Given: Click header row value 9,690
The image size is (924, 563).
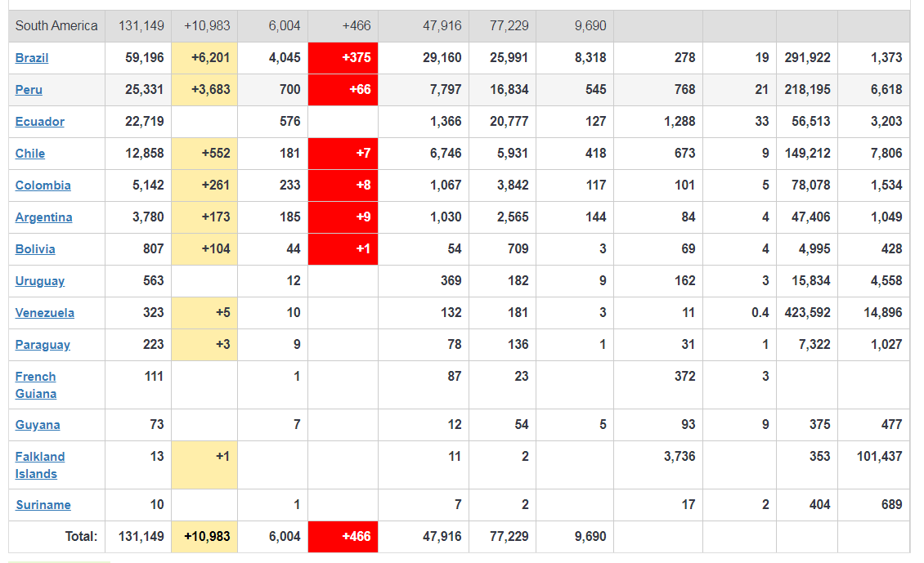Looking at the screenshot, I should pos(590,26).
